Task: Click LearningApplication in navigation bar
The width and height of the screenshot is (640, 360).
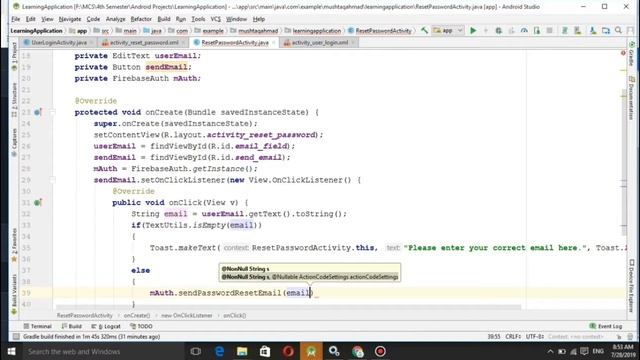Action: click(x=36, y=31)
